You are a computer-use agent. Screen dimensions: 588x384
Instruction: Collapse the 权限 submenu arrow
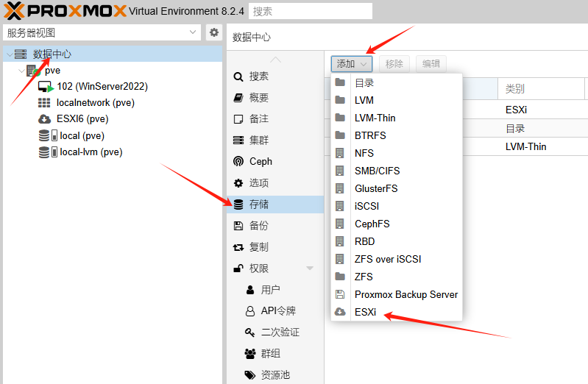[310, 269]
